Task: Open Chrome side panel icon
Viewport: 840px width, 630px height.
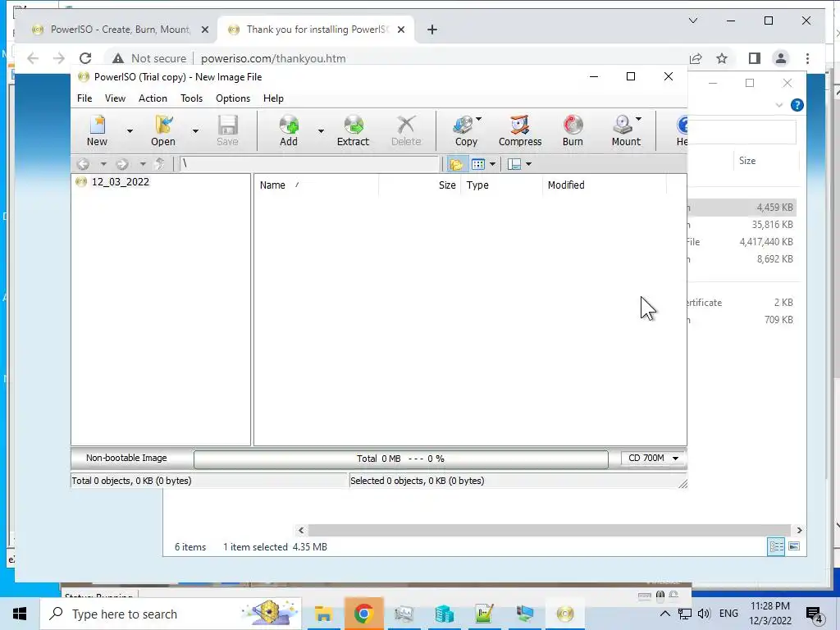Action: [755, 58]
